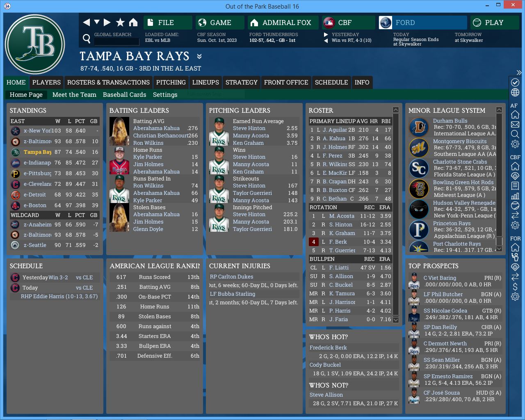525x420 pixels.
Task: Open the PLAY menu button
Action: coord(494,23)
